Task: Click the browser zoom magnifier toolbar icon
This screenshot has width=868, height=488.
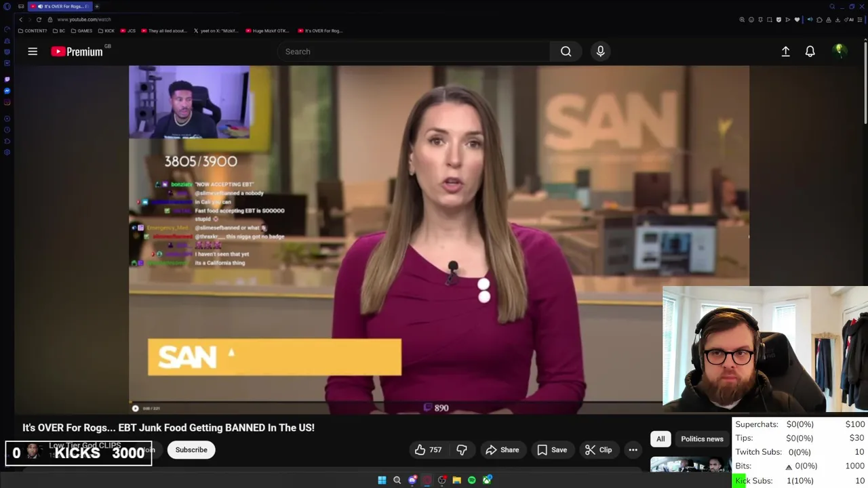Action: 742,20
